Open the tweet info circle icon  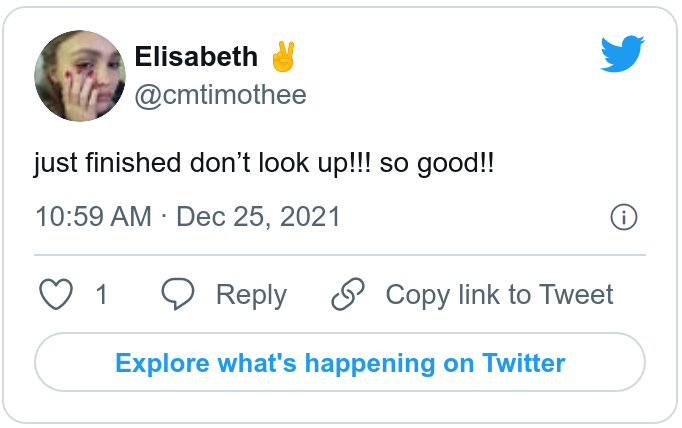point(623,218)
